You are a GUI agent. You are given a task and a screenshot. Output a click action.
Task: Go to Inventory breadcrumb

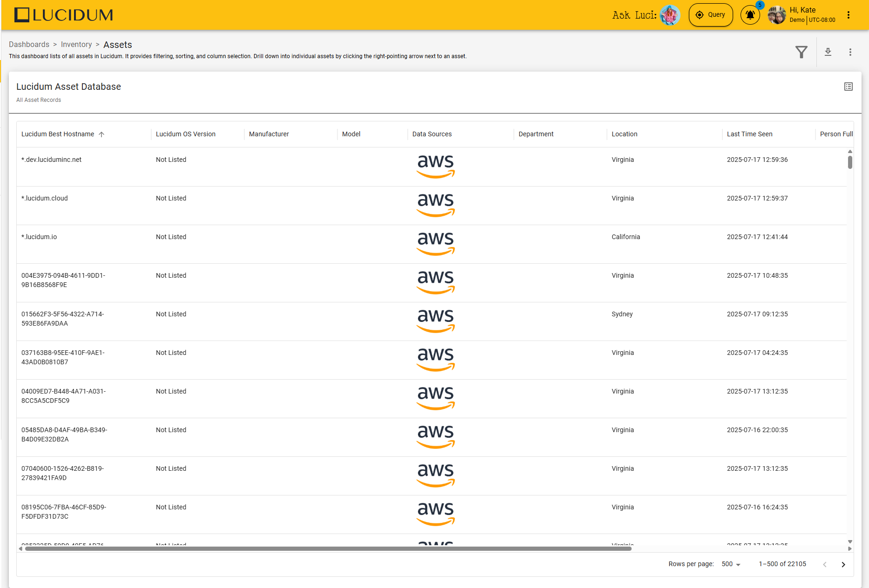(76, 44)
